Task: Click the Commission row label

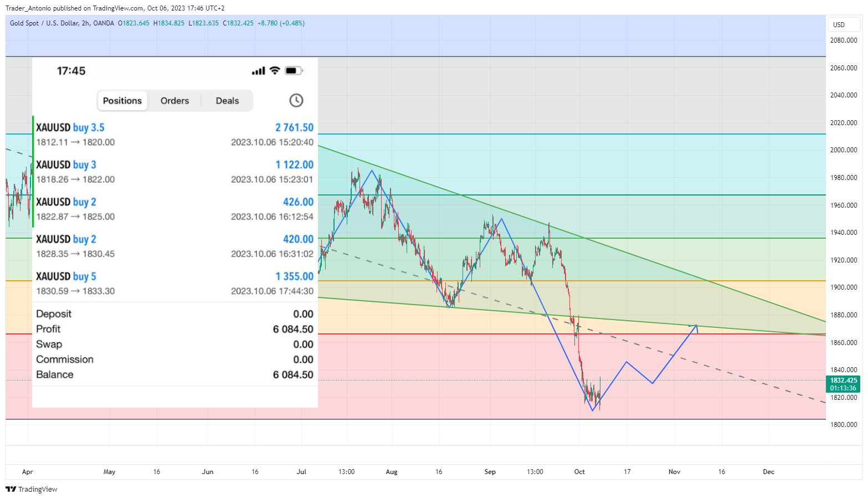Action: (x=65, y=359)
